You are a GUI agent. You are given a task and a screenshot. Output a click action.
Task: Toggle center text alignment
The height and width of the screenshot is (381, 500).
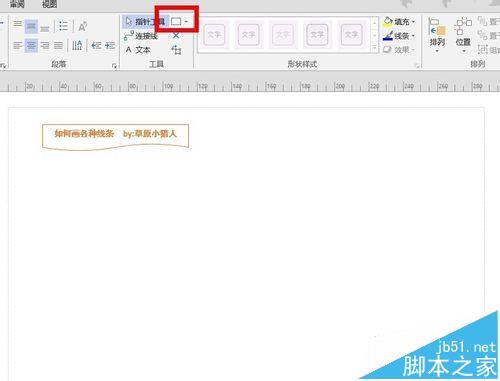[x=31, y=45]
